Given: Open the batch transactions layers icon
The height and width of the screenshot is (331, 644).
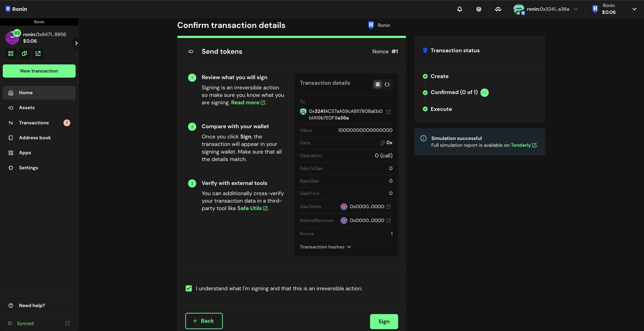Looking at the screenshot, I should click(479, 9).
